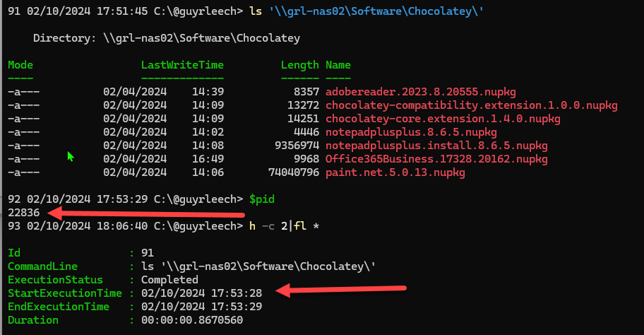Click write time 16:49
Viewport: 644px width, 335px height.
[x=208, y=159]
